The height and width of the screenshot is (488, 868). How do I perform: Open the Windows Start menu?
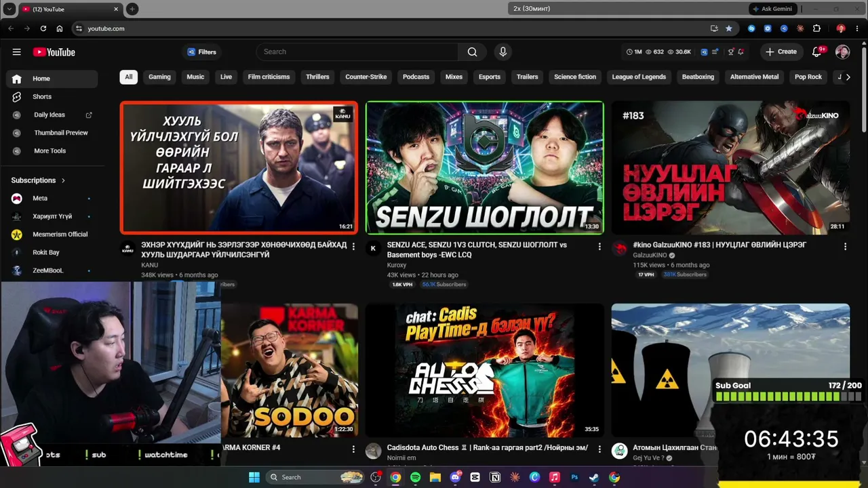(x=254, y=477)
